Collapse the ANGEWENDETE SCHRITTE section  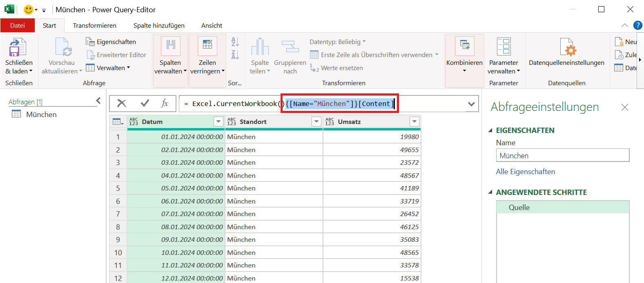tap(490, 192)
